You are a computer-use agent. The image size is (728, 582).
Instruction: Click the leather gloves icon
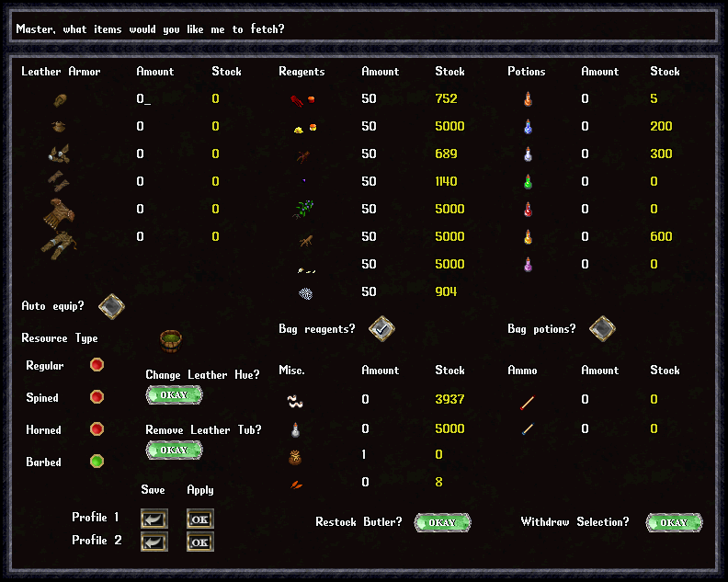click(59, 181)
